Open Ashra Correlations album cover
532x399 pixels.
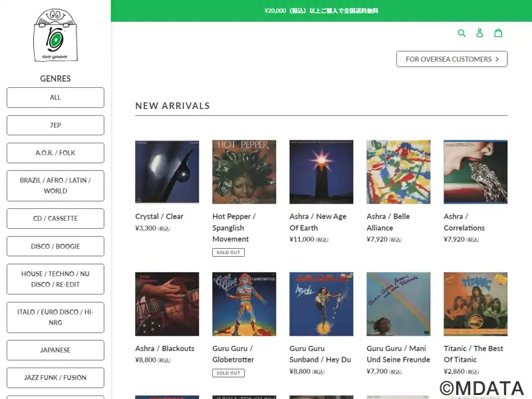(475, 172)
